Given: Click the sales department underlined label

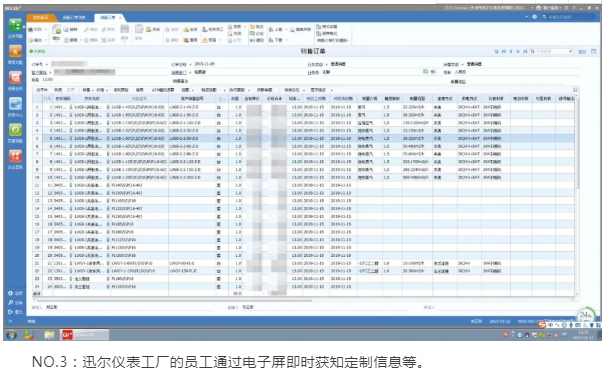Looking at the screenshot, I should 179,73.
